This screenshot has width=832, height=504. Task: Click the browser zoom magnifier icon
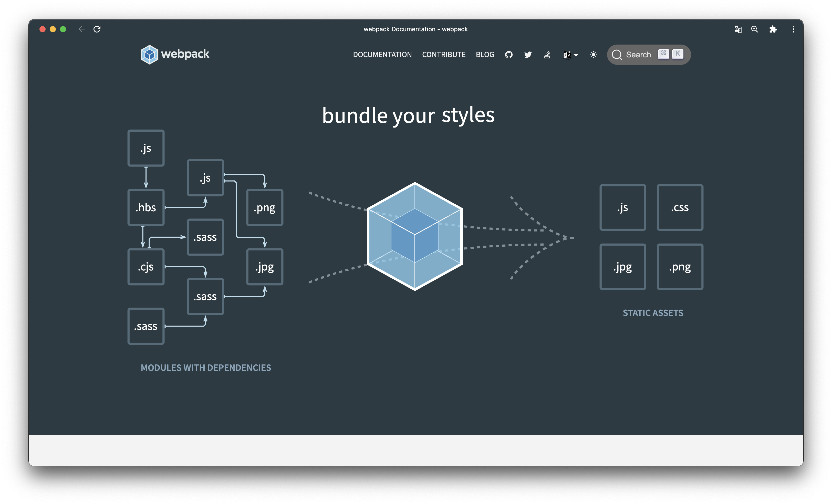pyautogui.click(x=754, y=29)
